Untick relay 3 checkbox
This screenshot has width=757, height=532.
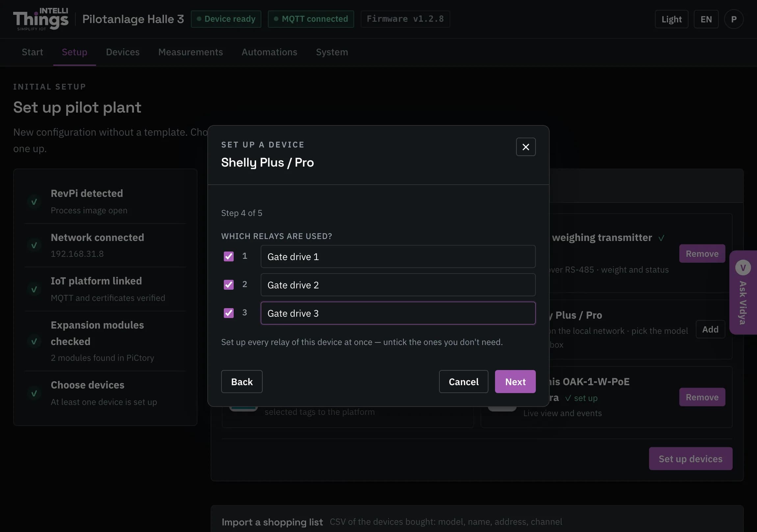(x=228, y=313)
